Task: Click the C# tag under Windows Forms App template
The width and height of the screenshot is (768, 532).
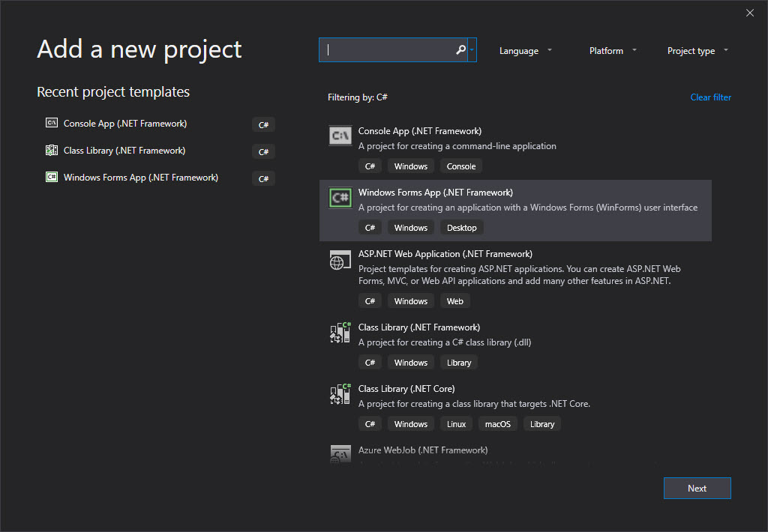Action: coord(370,228)
